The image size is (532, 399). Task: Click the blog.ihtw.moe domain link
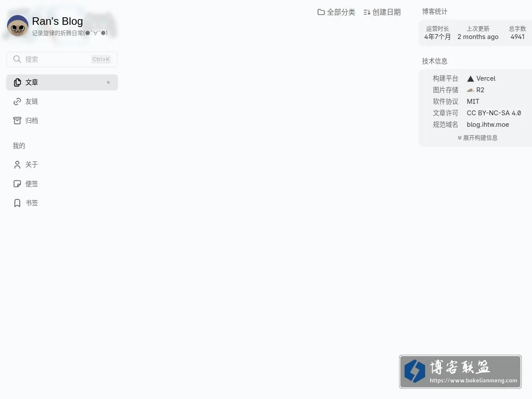tap(488, 125)
